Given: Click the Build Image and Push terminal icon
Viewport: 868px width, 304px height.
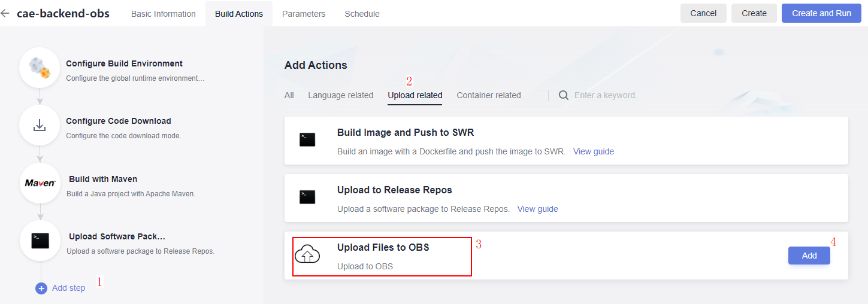Looking at the screenshot, I should pos(307,140).
